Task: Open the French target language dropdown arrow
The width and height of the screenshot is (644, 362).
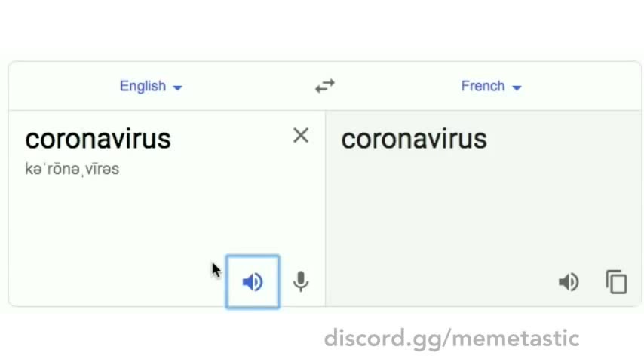Action: point(517,87)
